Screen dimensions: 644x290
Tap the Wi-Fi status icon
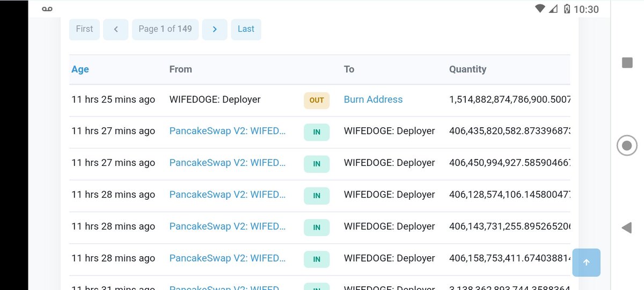[x=540, y=9]
